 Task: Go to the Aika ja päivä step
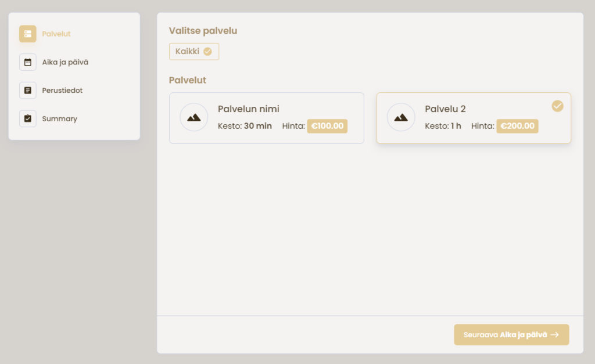tap(65, 62)
